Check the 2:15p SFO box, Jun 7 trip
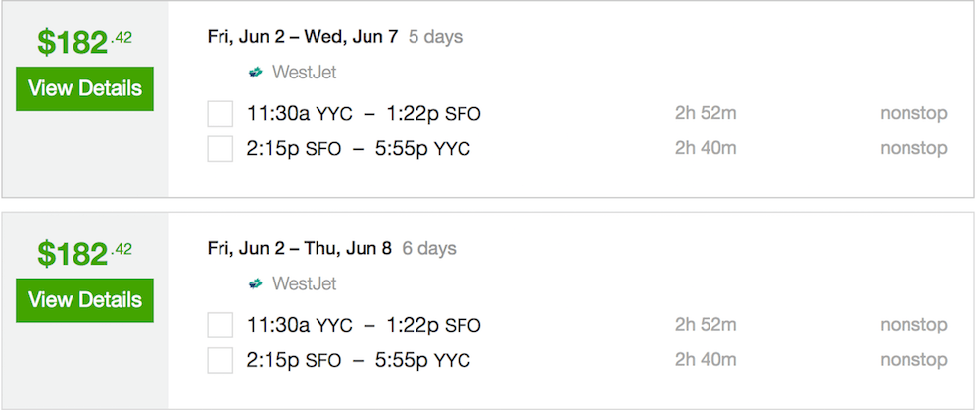The width and height of the screenshot is (980, 410). (x=220, y=149)
